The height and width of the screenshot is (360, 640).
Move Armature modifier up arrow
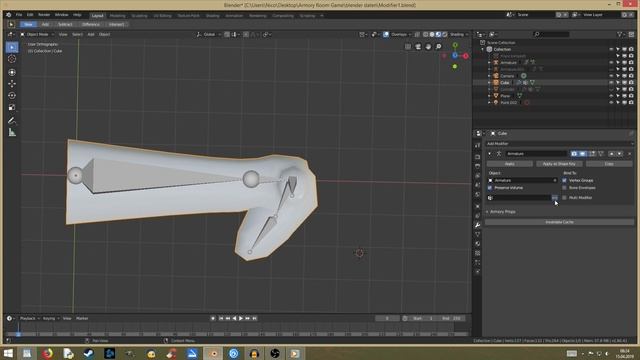pyautogui.click(x=611, y=153)
